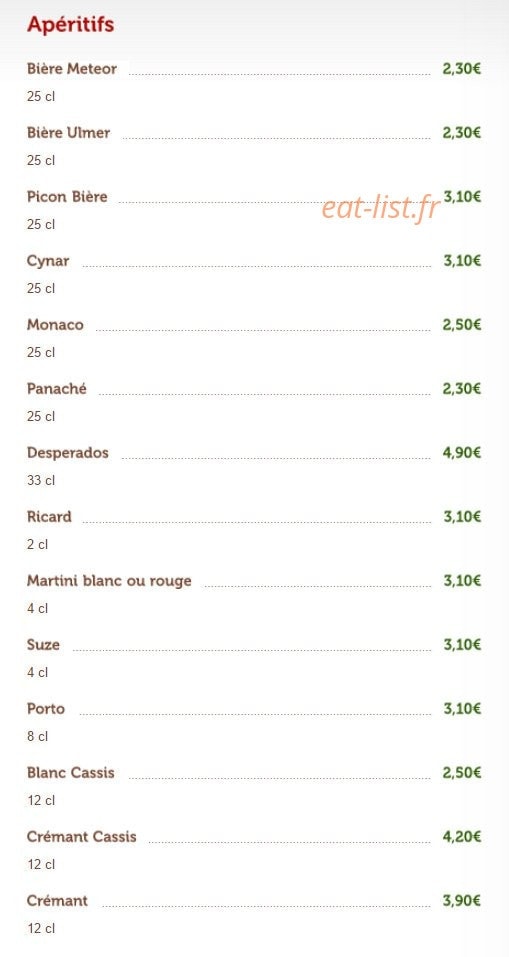Click Martini blanc ou rouge entry

[x=109, y=581]
